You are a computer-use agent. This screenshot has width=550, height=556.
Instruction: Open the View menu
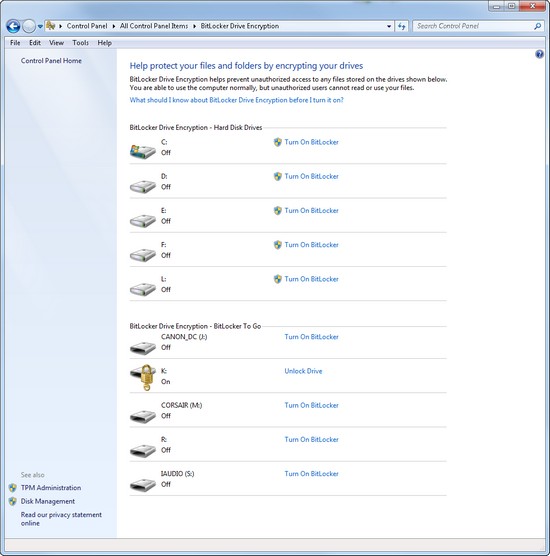point(56,43)
